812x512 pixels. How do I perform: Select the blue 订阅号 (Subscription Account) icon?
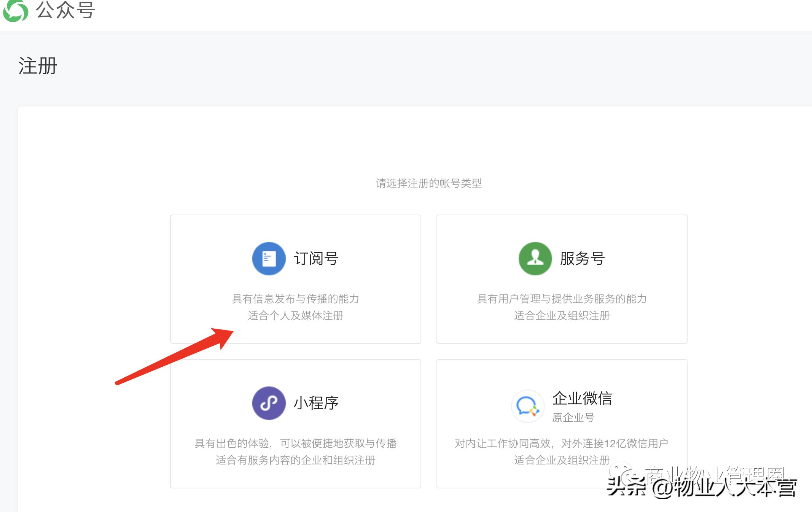[x=269, y=258]
